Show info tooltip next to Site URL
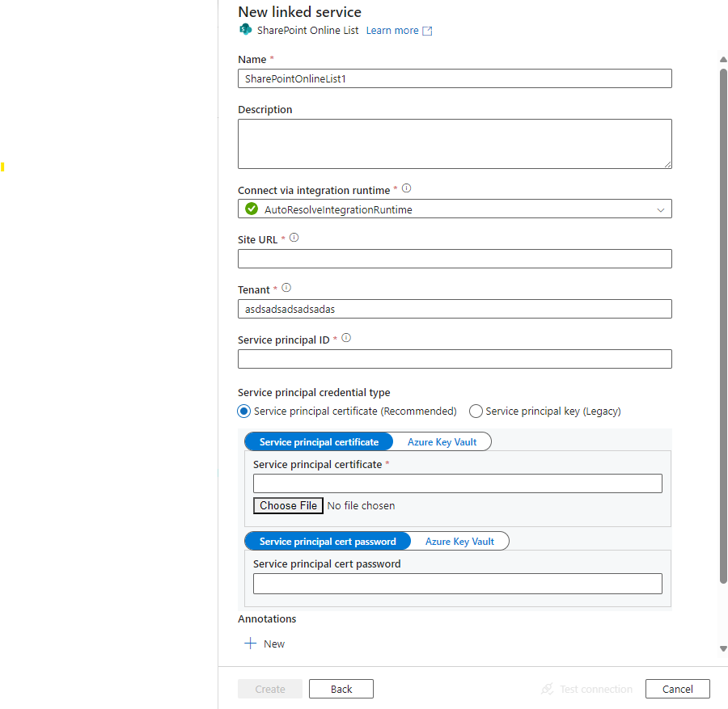This screenshot has height=709, width=728. pyautogui.click(x=294, y=238)
